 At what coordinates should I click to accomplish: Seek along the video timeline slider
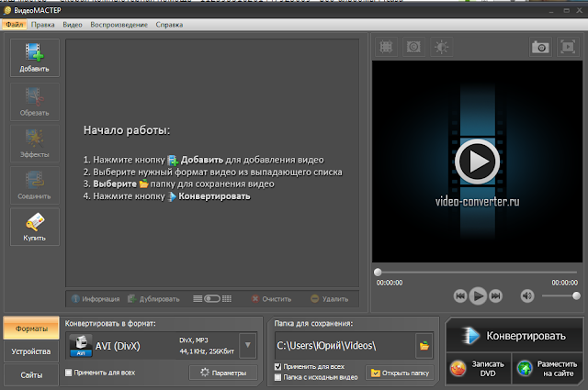pos(477,272)
